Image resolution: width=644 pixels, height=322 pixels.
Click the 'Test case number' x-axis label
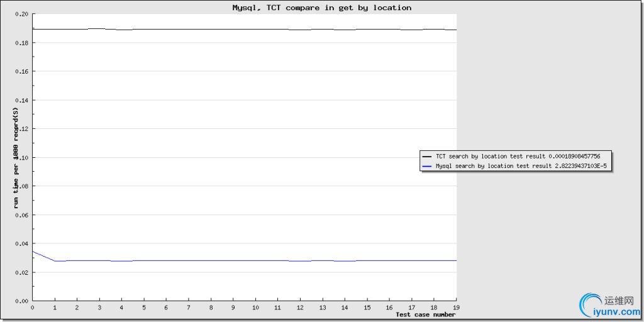(x=426, y=314)
